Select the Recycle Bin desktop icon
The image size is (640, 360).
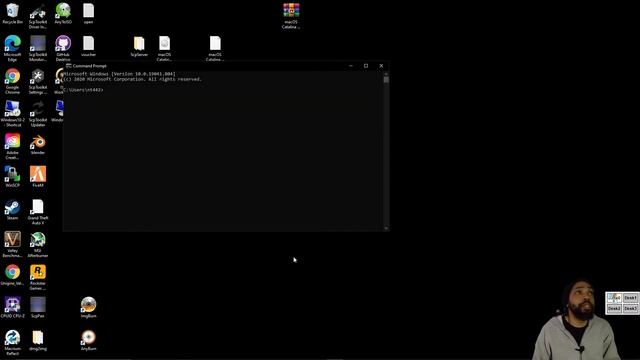point(12,13)
